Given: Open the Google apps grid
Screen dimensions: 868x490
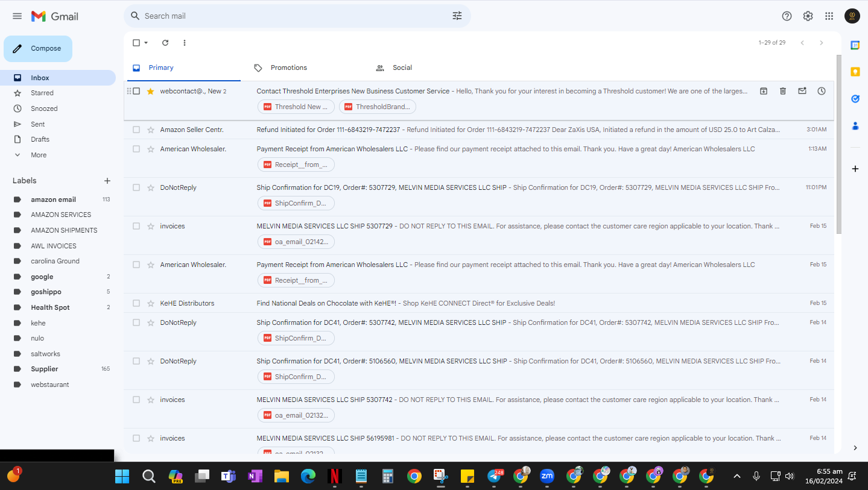Looking at the screenshot, I should pos(829,16).
